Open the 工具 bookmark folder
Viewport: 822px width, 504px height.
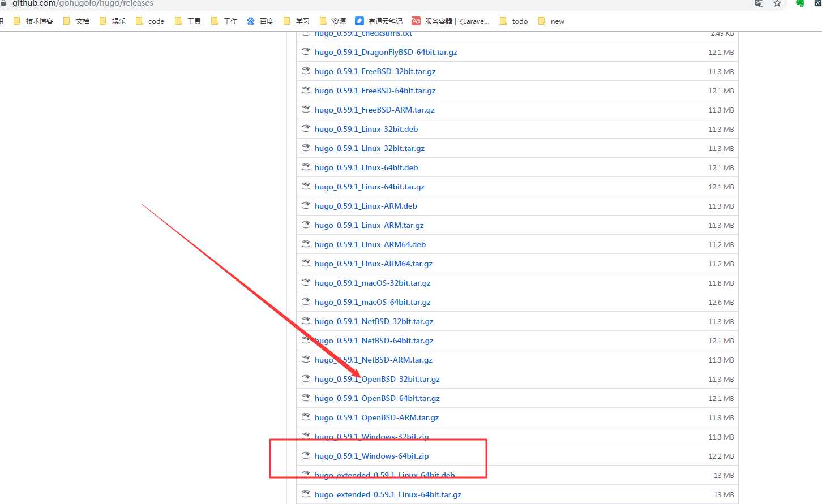click(188, 21)
